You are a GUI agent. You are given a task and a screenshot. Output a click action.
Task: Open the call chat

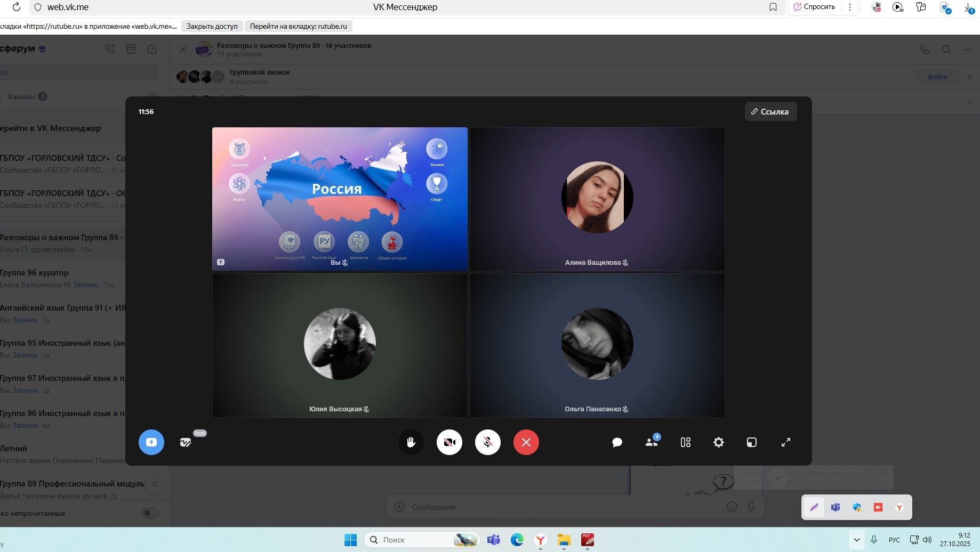617,442
